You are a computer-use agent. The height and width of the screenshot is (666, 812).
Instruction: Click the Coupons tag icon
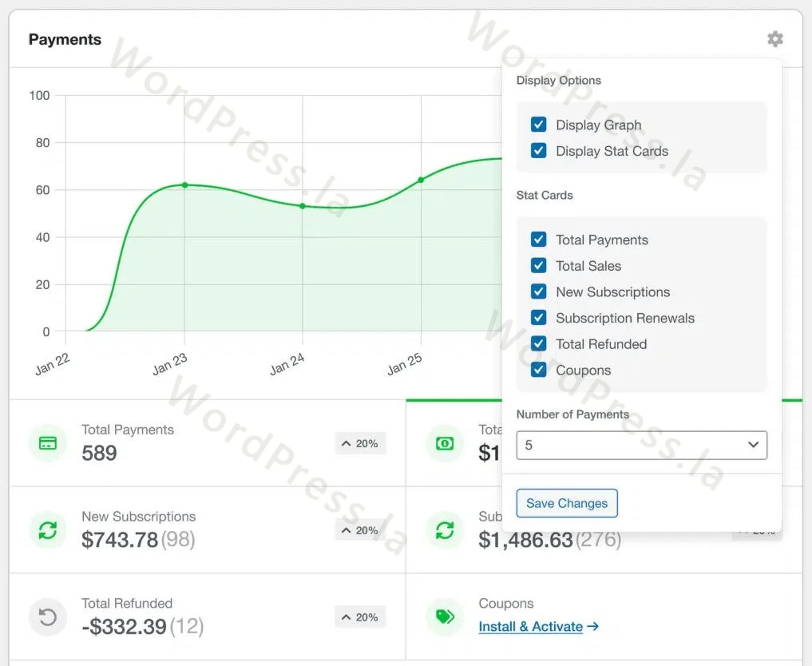[445, 617]
